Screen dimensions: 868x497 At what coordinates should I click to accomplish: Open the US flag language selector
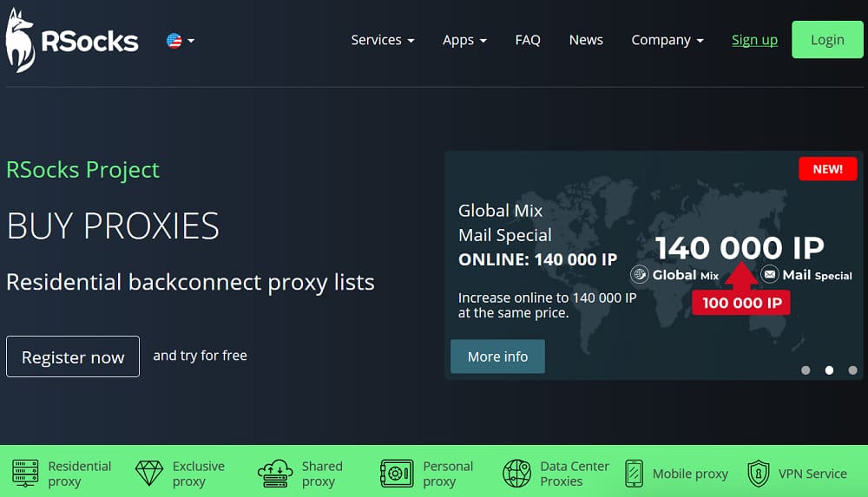click(181, 41)
